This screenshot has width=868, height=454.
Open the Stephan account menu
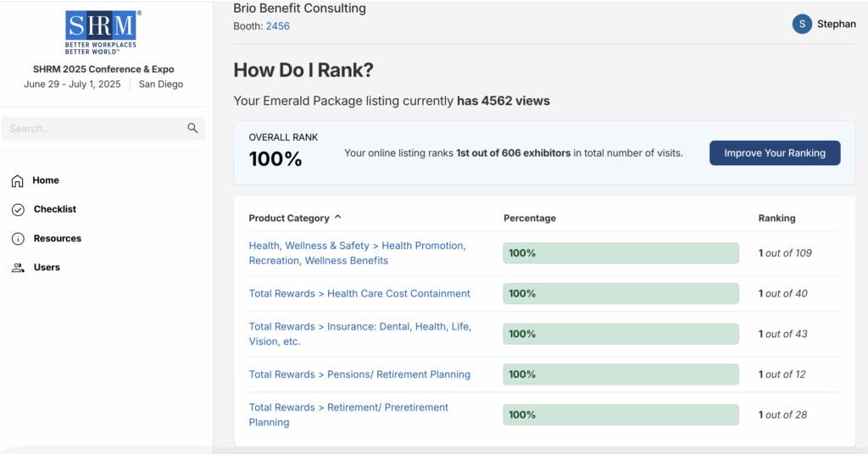tap(836, 25)
